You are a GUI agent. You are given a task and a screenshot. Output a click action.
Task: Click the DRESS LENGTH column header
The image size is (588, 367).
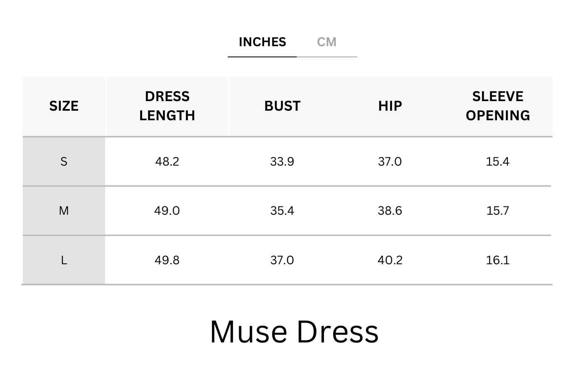(167, 106)
